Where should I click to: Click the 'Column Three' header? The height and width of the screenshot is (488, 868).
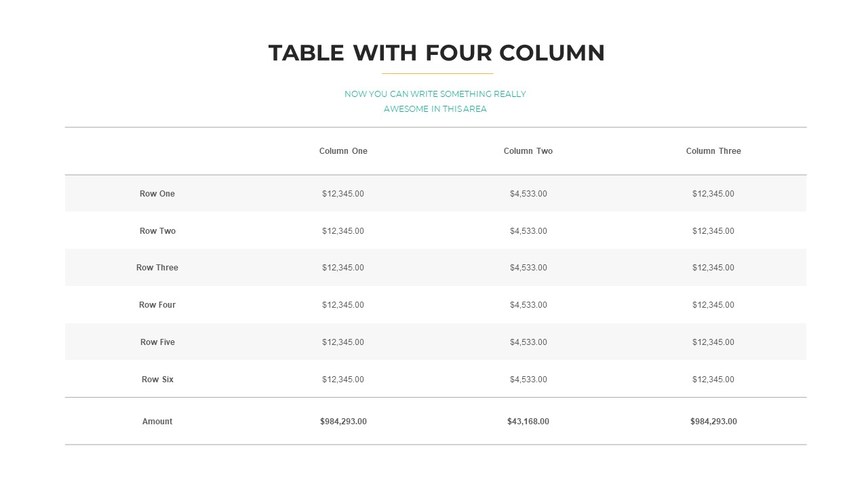click(713, 151)
